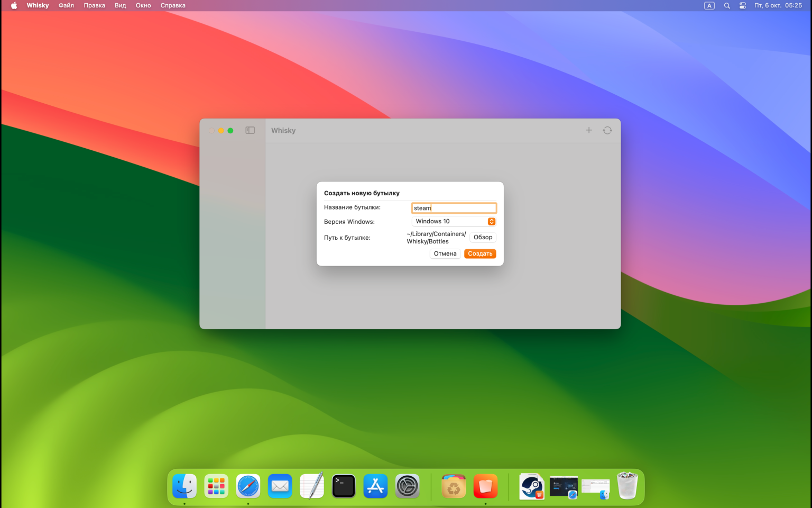The image size is (812, 508).
Task: Open System Settings gear in dock
Action: 407,486
